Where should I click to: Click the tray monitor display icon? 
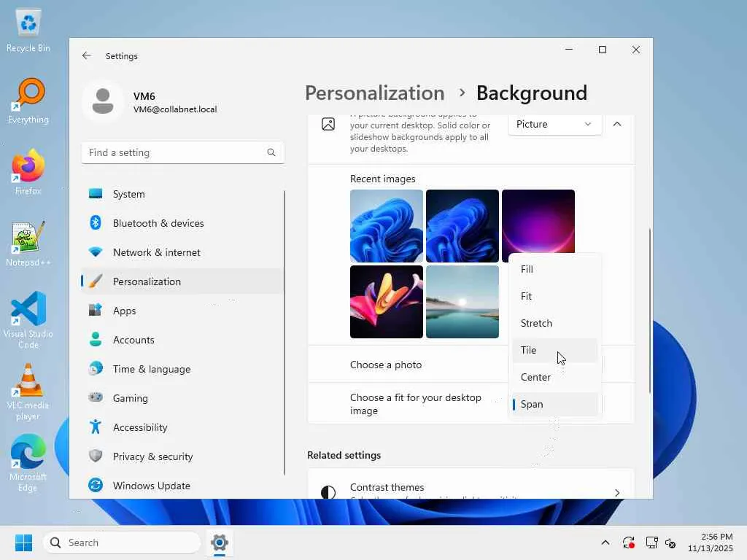651,542
